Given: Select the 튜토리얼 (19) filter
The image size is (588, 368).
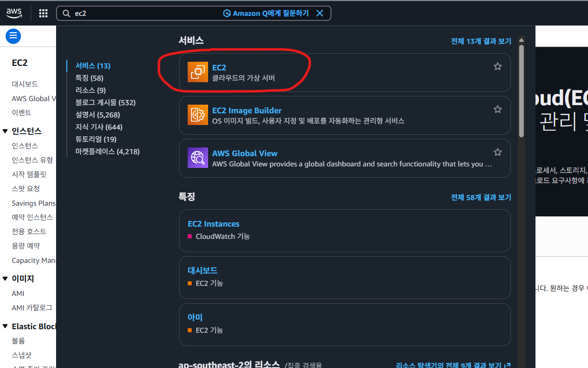Looking at the screenshot, I should pos(96,139).
